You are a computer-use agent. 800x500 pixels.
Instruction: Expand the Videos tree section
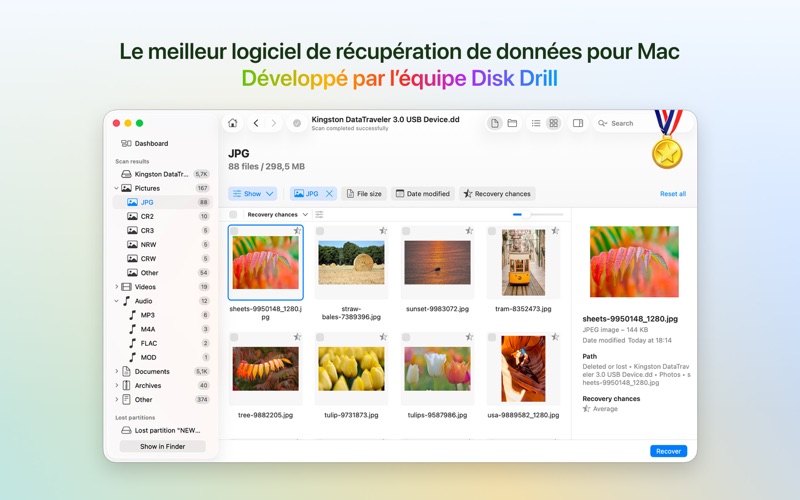click(116, 287)
